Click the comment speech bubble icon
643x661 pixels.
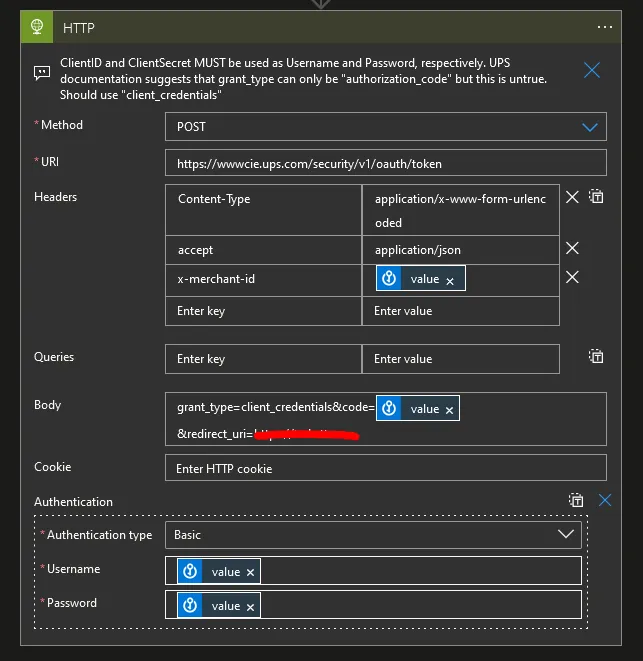(x=42, y=73)
